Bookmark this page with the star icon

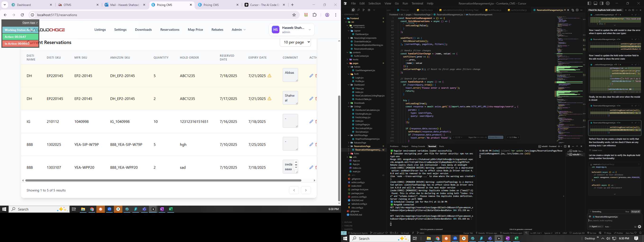click(x=294, y=15)
